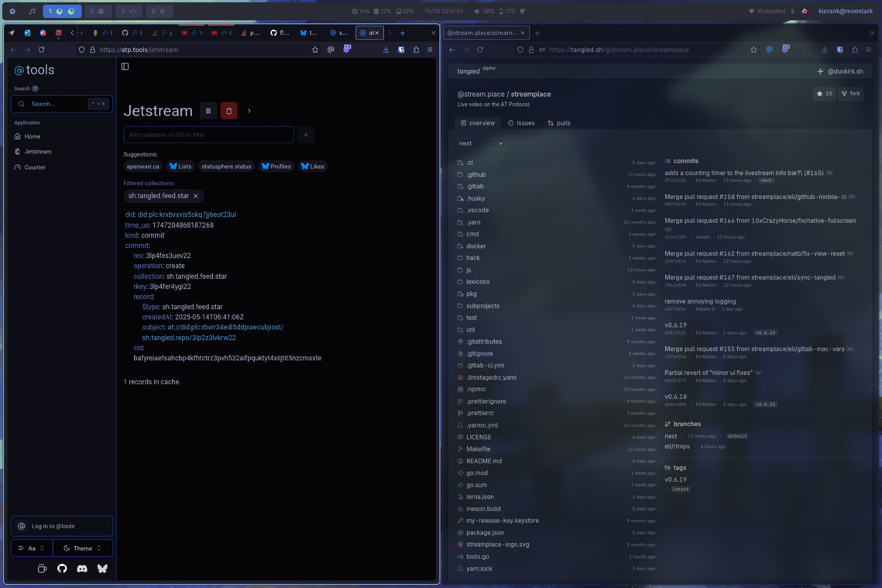This screenshot has width=882, height=588.
Task: Switch to the pulls tab
Action: click(559, 123)
